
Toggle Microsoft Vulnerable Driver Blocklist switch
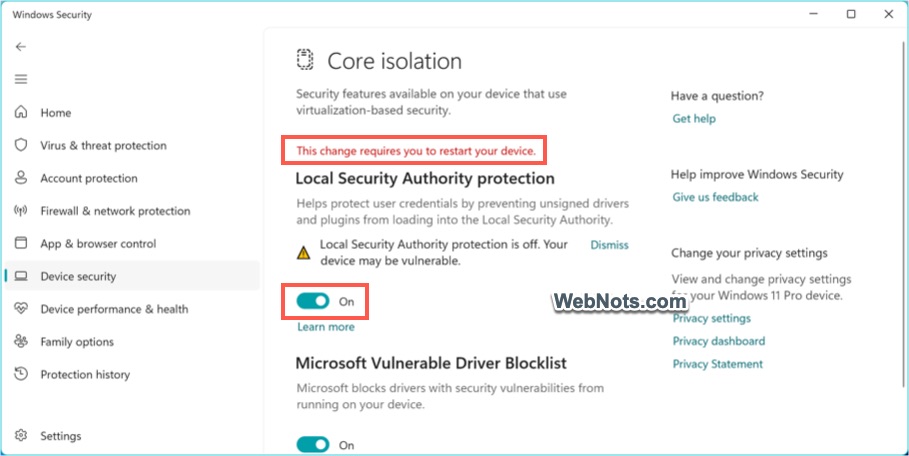(x=313, y=444)
